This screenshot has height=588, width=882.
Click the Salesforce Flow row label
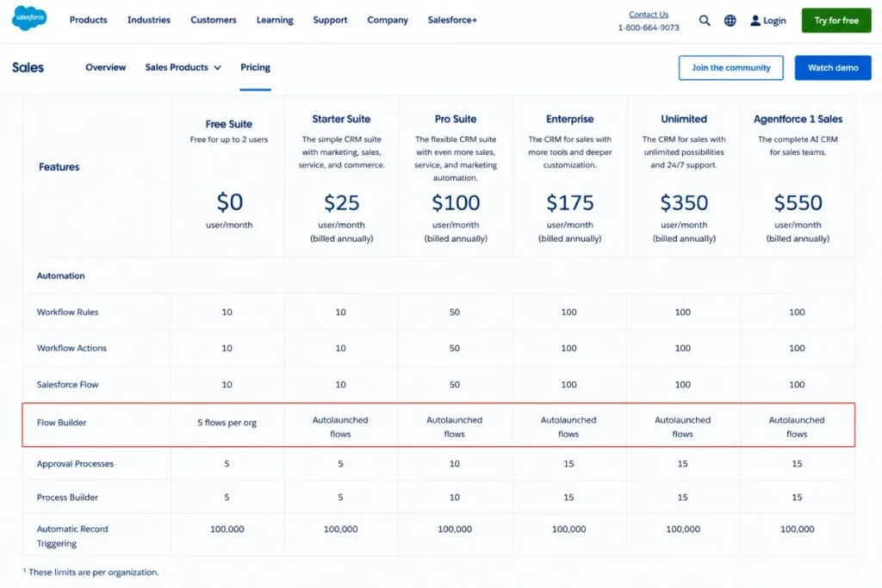pyautogui.click(x=67, y=385)
